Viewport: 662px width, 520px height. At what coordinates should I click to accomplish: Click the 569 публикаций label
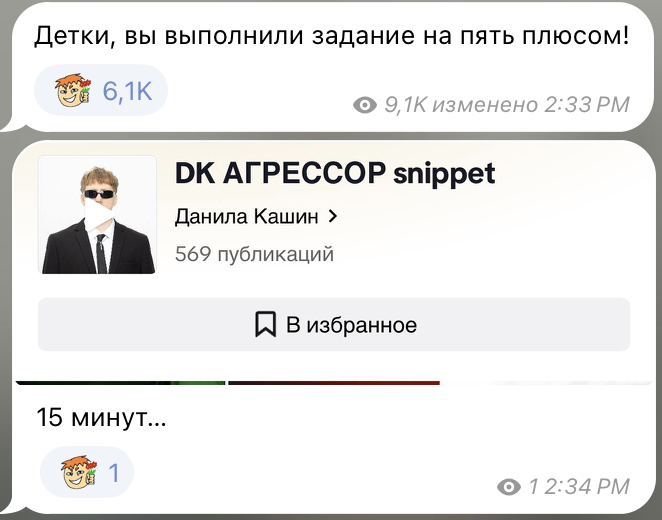click(254, 254)
